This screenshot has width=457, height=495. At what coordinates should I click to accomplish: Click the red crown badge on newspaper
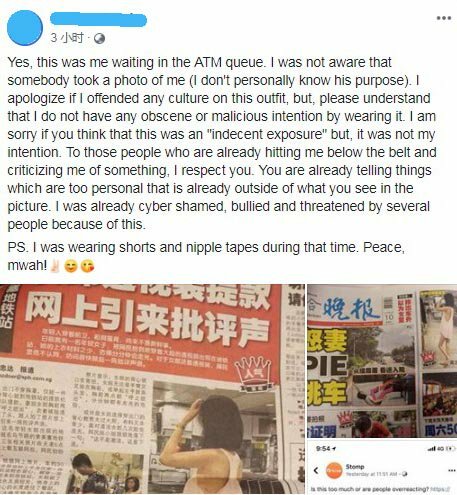click(253, 371)
